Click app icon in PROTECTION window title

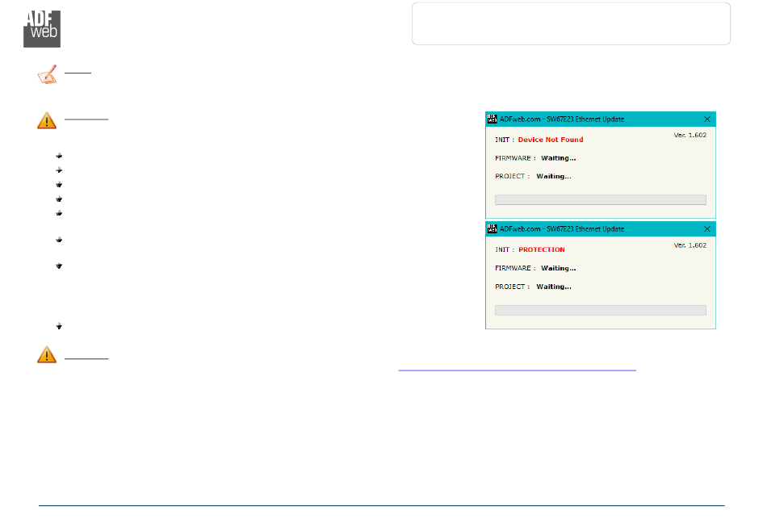pyautogui.click(x=492, y=228)
